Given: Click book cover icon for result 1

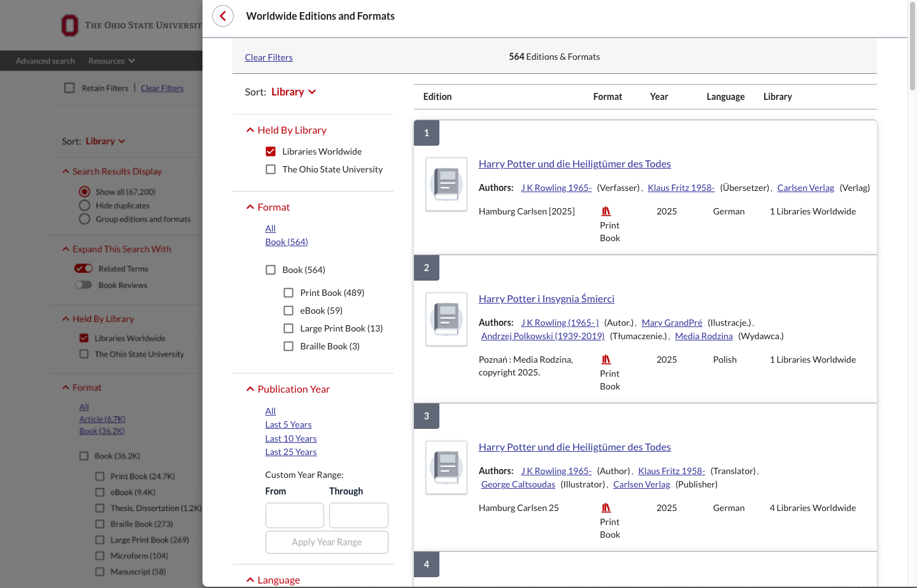Looking at the screenshot, I should pyautogui.click(x=446, y=185).
